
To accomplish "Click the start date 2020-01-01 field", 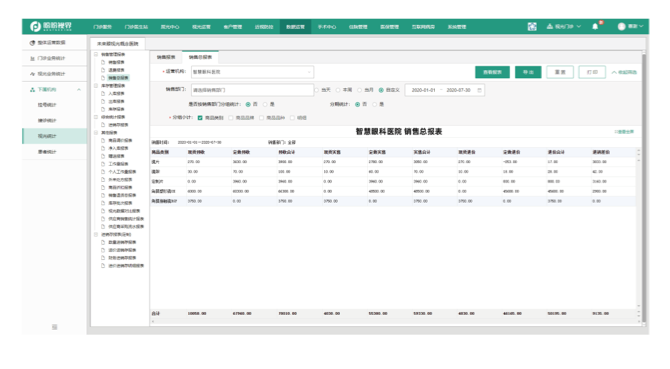I will tap(423, 90).
